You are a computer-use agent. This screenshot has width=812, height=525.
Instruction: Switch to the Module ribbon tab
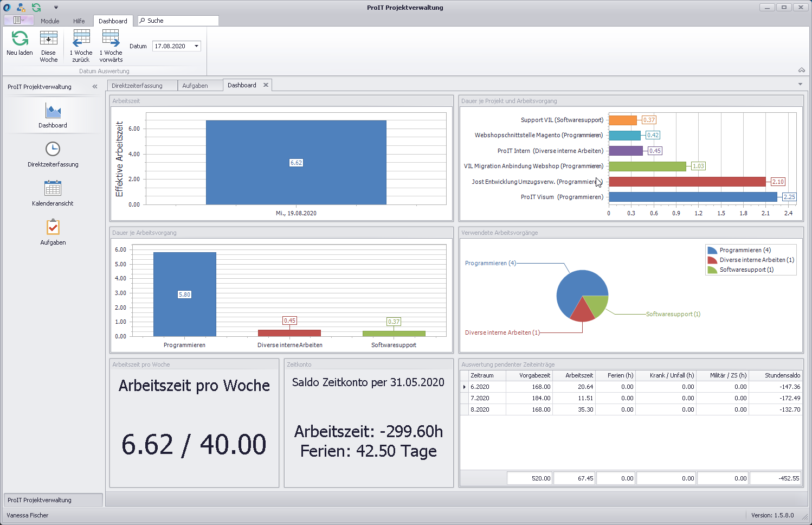tap(50, 21)
